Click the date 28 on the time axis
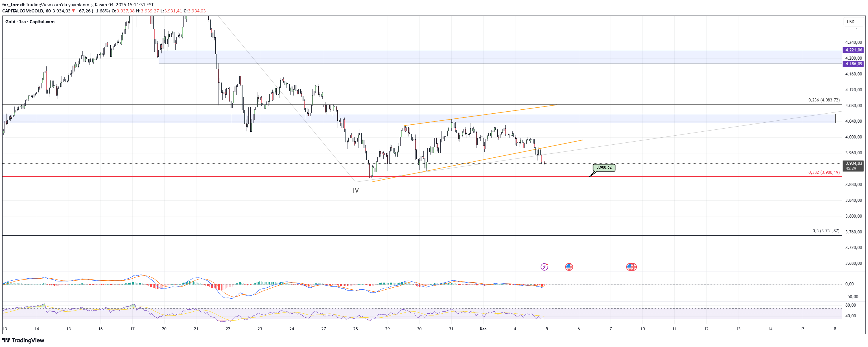This screenshot has height=347, width=868. point(355,329)
